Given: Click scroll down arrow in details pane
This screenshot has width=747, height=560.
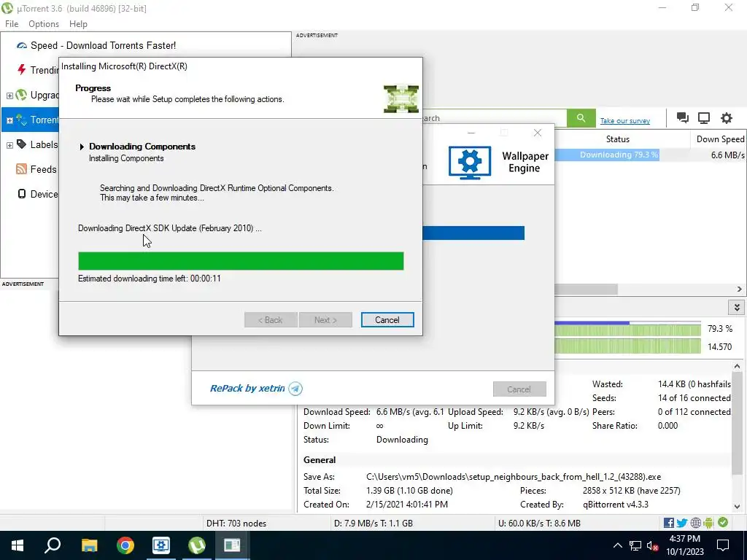Looking at the screenshot, I should pos(737,507).
